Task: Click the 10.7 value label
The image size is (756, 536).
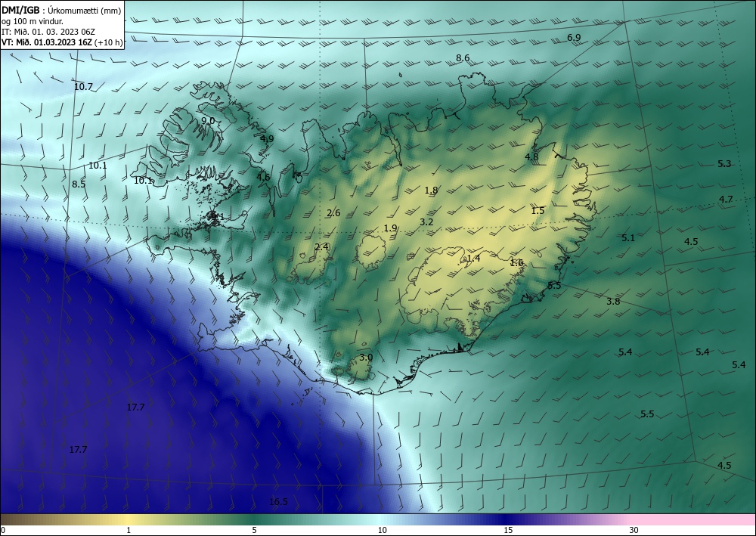Action: tap(83, 87)
